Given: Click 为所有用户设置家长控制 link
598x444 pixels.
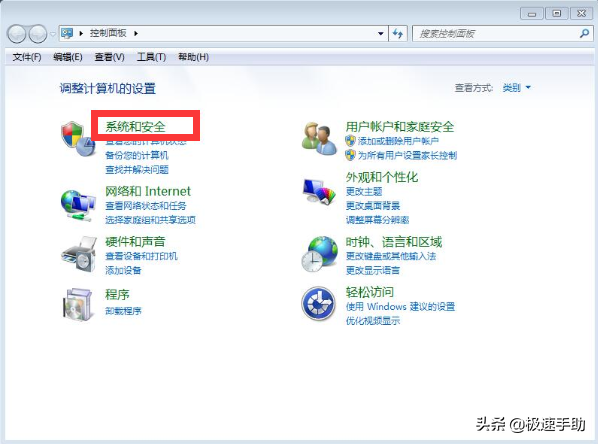Looking at the screenshot, I should (x=407, y=155).
